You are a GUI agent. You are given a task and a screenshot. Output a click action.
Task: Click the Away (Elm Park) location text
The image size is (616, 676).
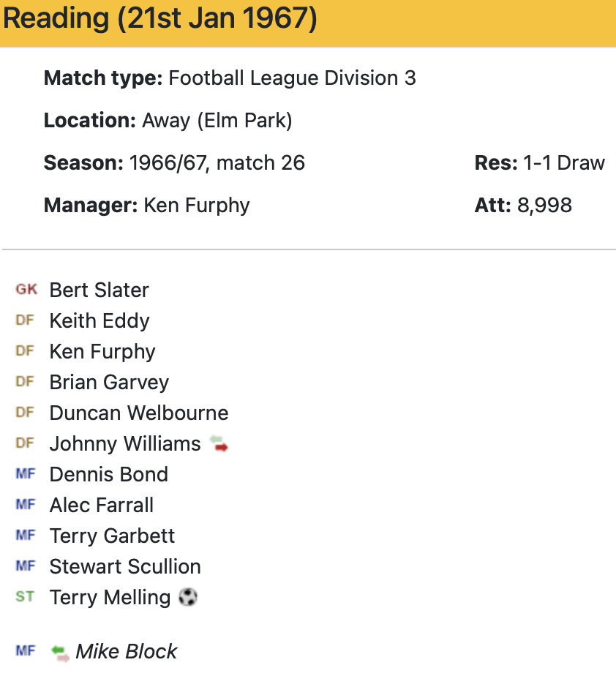(x=217, y=120)
